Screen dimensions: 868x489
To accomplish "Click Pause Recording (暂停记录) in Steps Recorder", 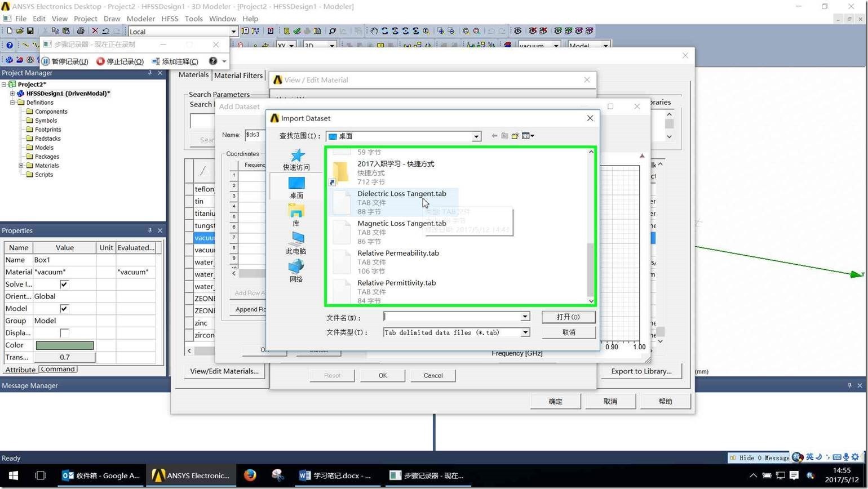I will click(65, 61).
